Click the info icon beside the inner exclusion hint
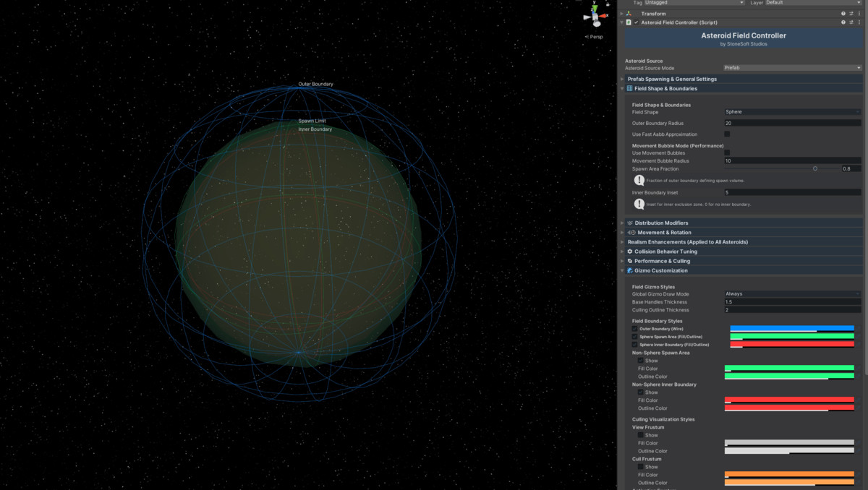Screen dimensions: 868x490 pyautogui.click(x=639, y=205)
